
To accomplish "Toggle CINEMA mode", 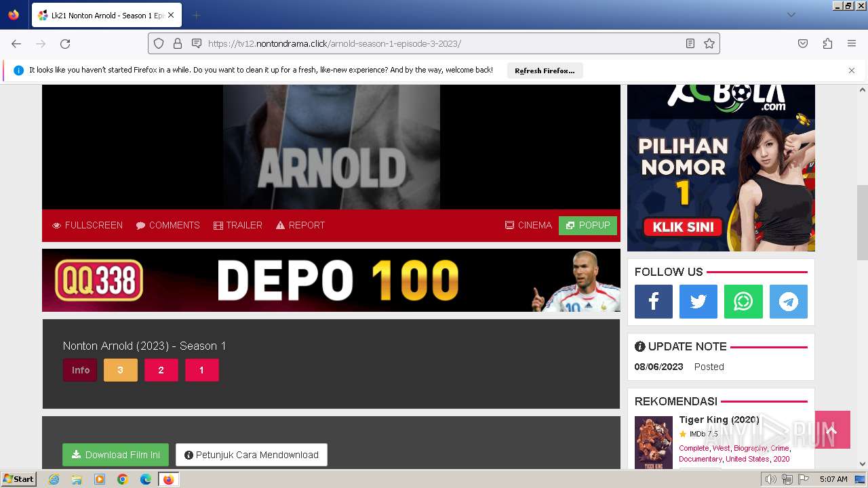I will click(x=528, y=225).
